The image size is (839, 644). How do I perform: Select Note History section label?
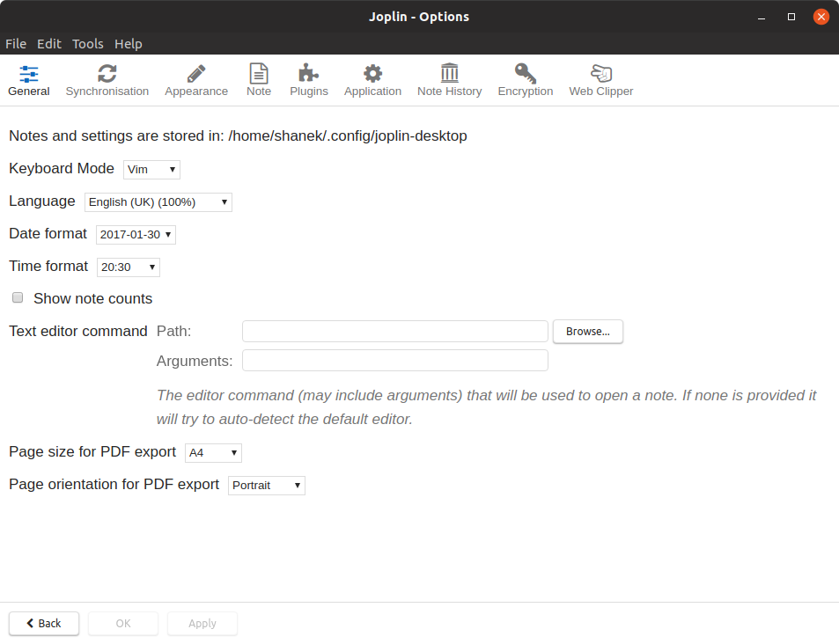click(450, 91)
